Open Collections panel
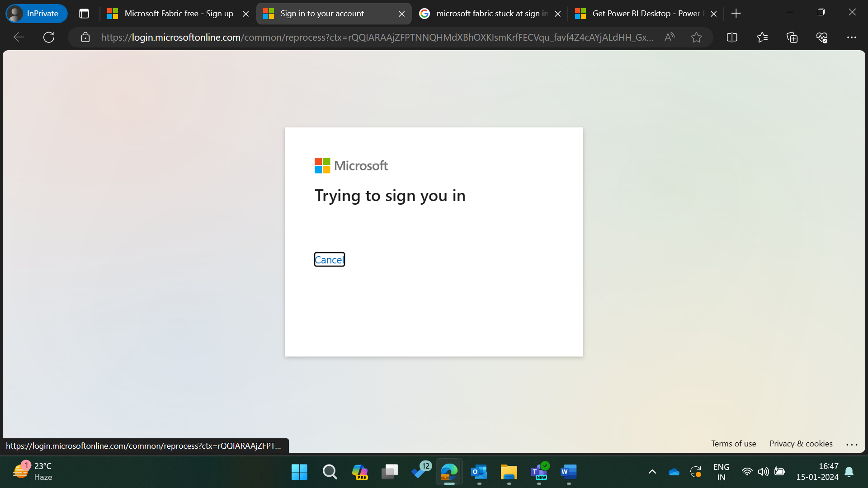This screenshot has height=488, width=868. click(x=792, y=38)
